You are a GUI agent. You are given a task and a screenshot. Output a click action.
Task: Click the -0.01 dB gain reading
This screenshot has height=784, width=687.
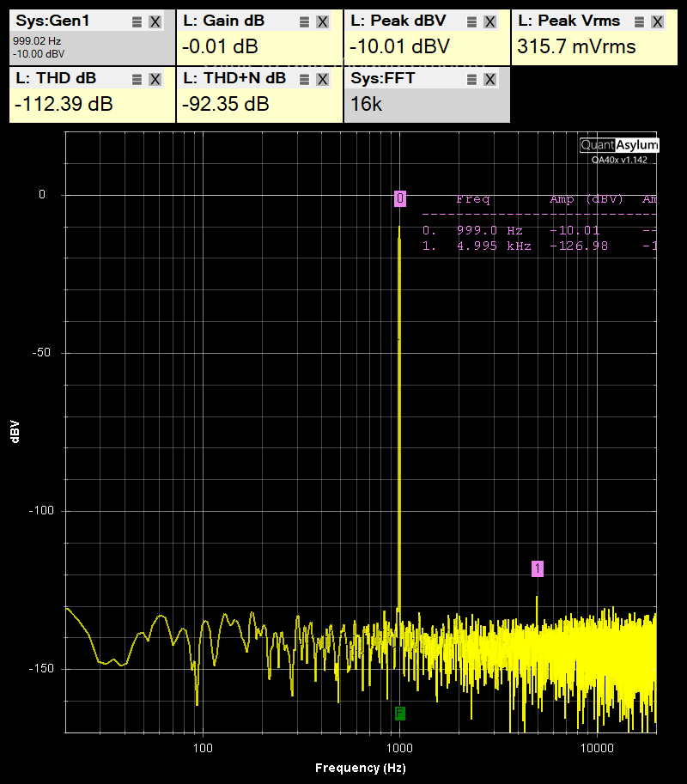[x=220, y=47]
